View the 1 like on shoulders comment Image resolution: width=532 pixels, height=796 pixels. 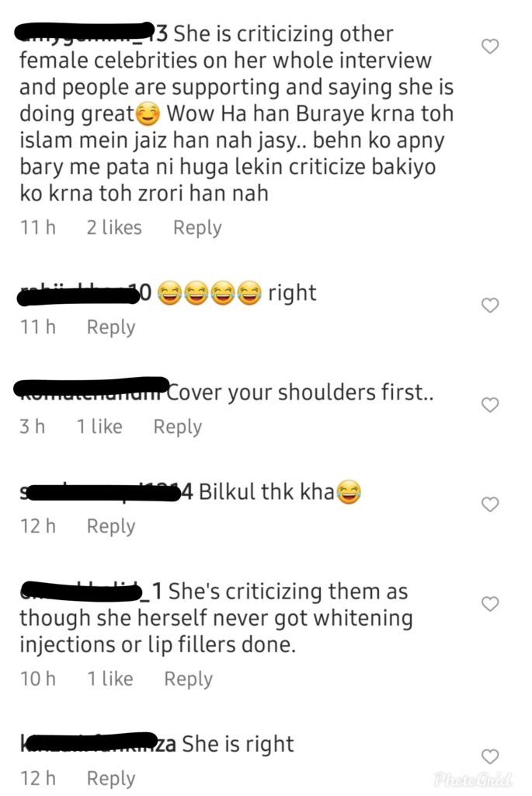click(99, 427)
